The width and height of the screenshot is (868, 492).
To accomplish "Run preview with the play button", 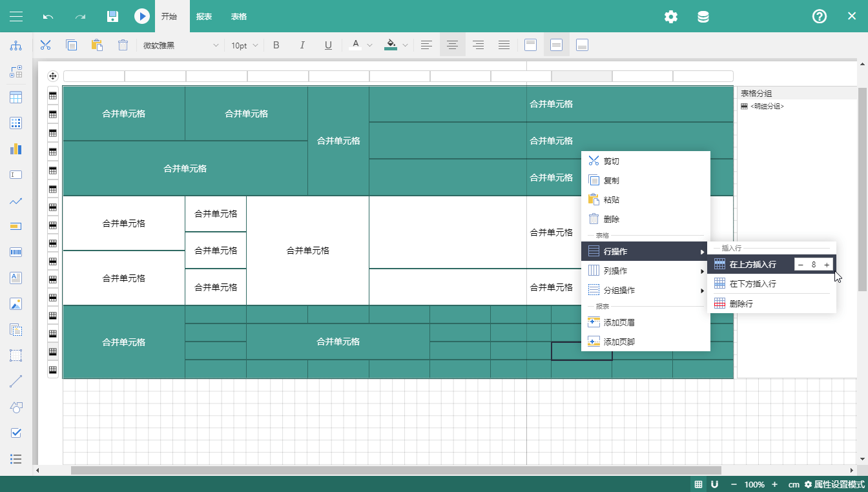I will coord(142,16).
